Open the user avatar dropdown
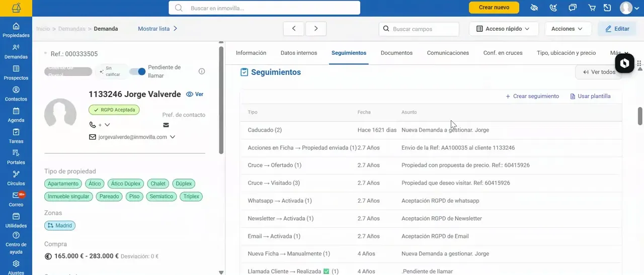This screenshot has width=644, height=275. (x=629, y=8)
